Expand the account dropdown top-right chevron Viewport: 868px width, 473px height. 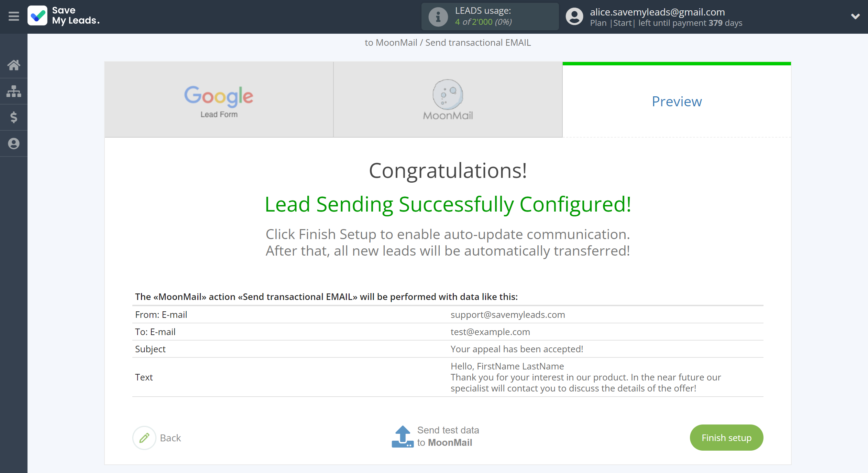point(855,16)
